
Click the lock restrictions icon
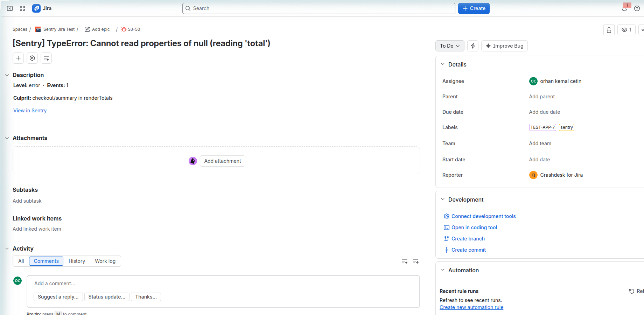coord(609,30)
